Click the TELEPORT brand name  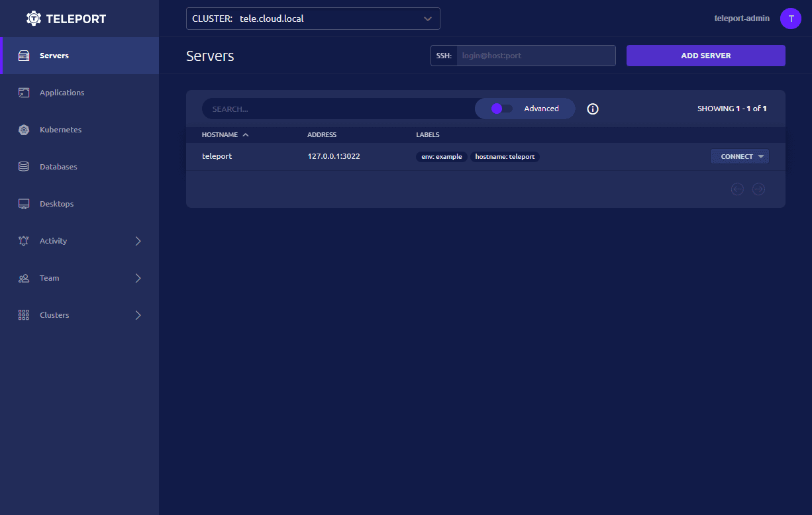point(76,19)
